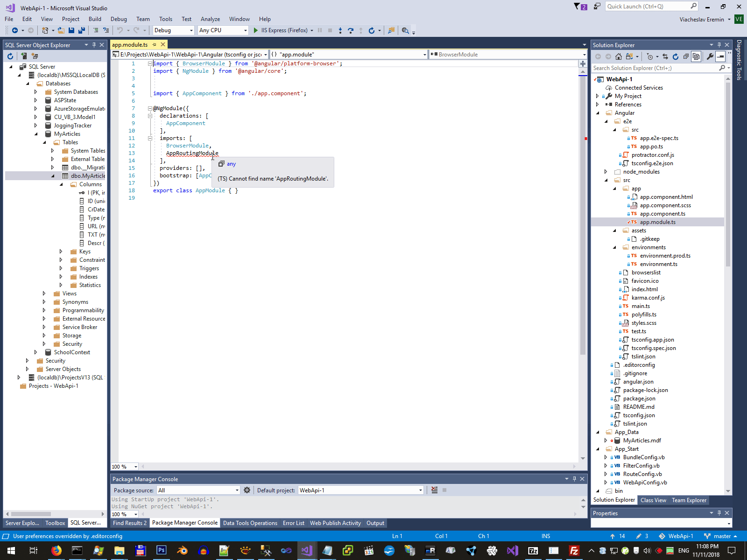Expand the node_modules folder
The height and width of the screenshot is (560, 747).
(x=606, y=172)
